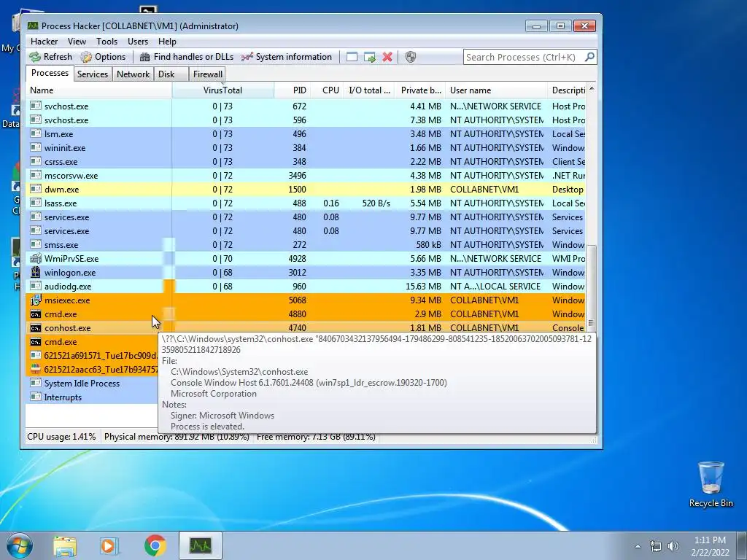
Task: Open Google Chrome from the taskbar
Action: [155, 545]
